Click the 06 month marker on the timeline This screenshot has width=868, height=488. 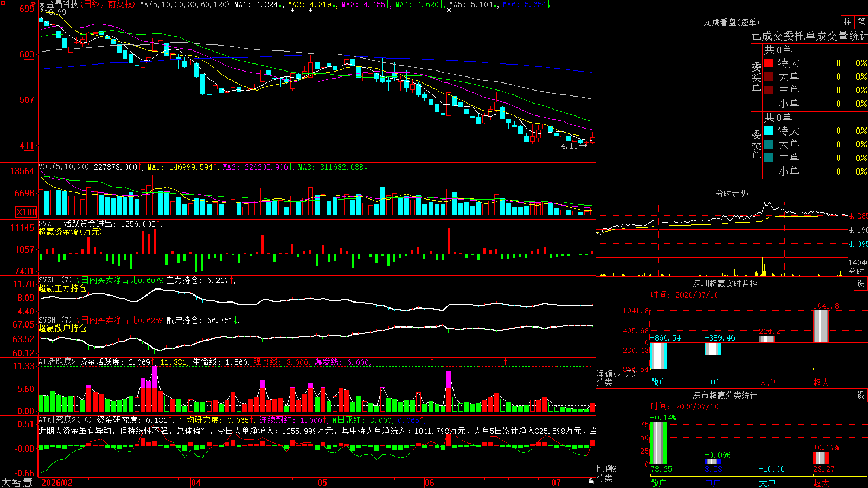430,483
